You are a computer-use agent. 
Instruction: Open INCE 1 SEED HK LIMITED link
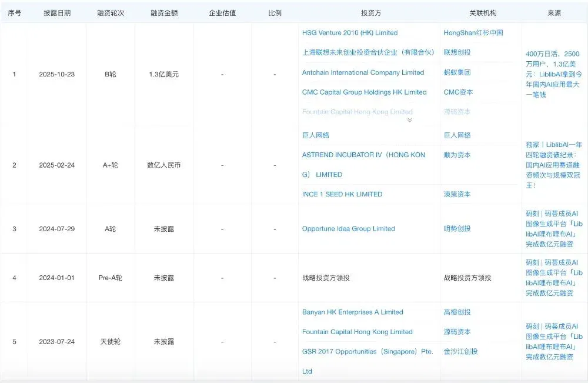[x=342, y=194]
